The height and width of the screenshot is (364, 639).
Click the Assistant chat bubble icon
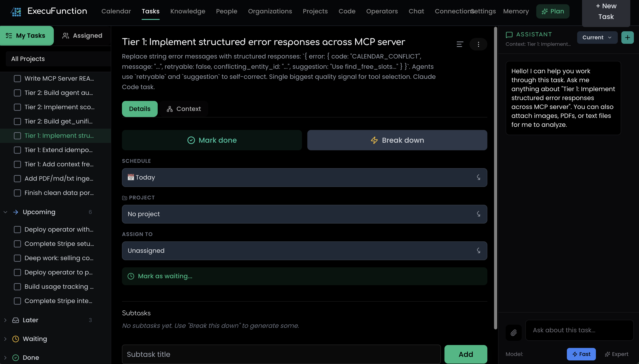pyautogui.click(x=509, y=34)
